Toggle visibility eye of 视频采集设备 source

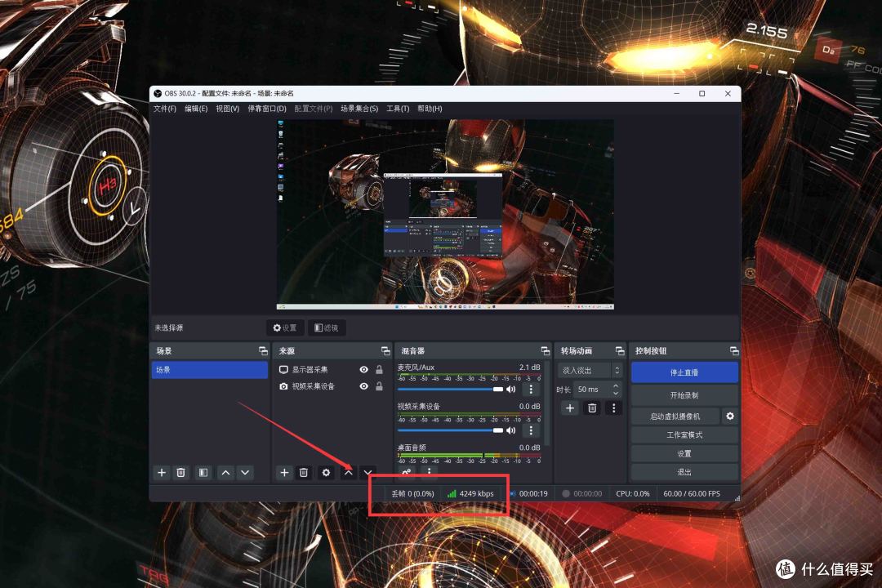[364, 386]
